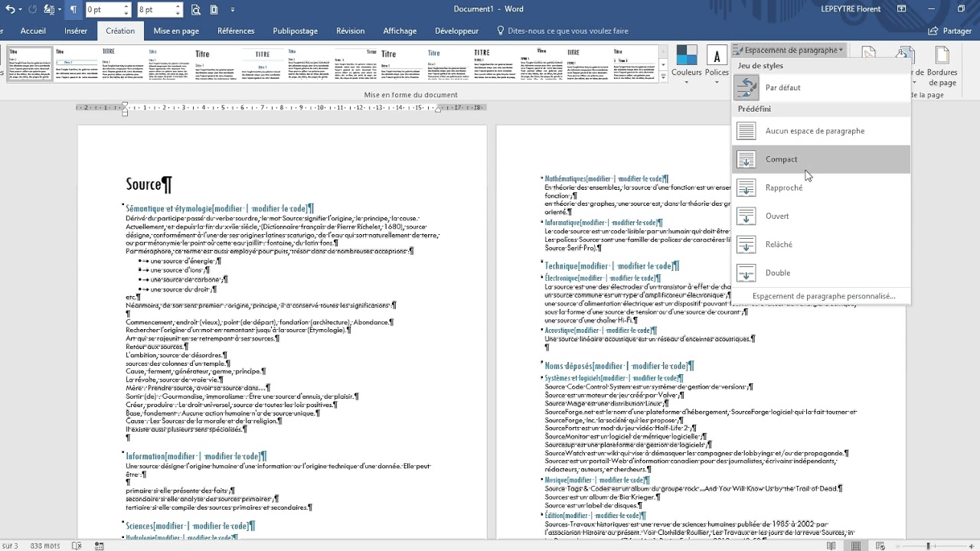Screen dimensions: 980x551
Task: Switch to Read Mode view icon
Action: coord(831,546)
